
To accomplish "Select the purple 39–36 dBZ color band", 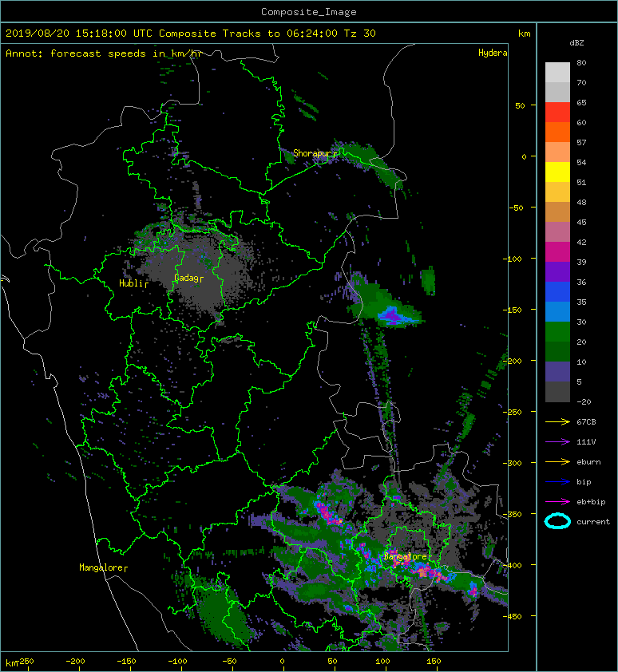I will (x=557, y=271).
